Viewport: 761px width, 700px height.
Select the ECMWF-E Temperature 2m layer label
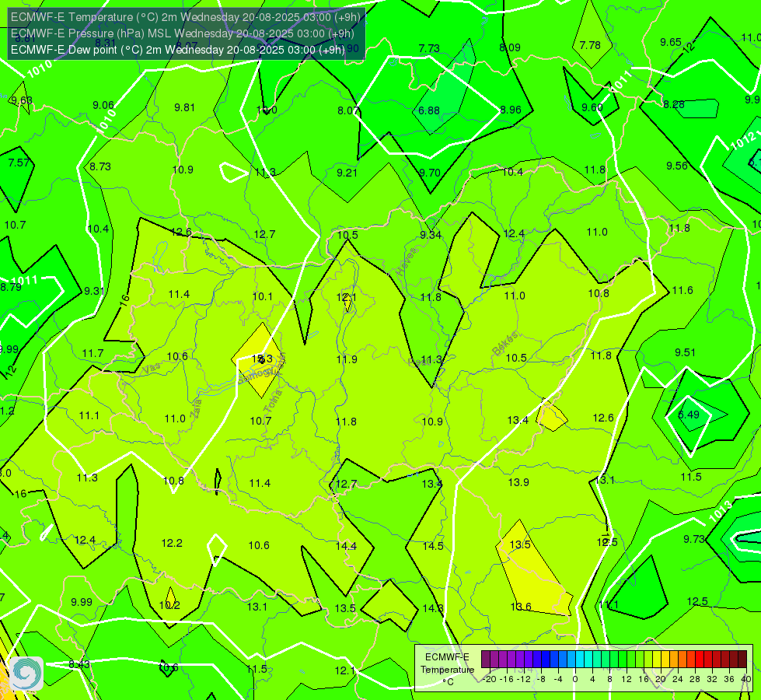pos(186,17)
